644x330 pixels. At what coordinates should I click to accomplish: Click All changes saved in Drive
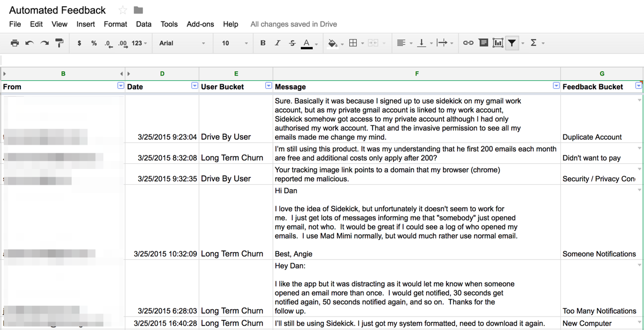click(x=293, y=24)
